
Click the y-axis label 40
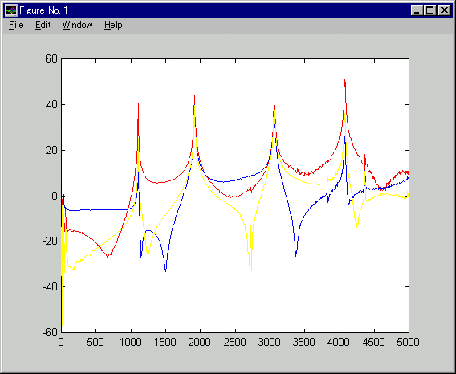click(51, 104)
